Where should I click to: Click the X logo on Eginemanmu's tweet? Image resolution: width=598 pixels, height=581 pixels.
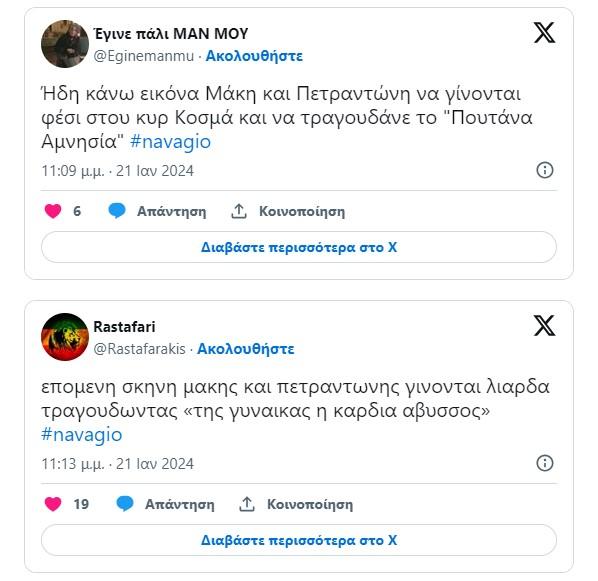pyautogui.click(x=544, y=32)
